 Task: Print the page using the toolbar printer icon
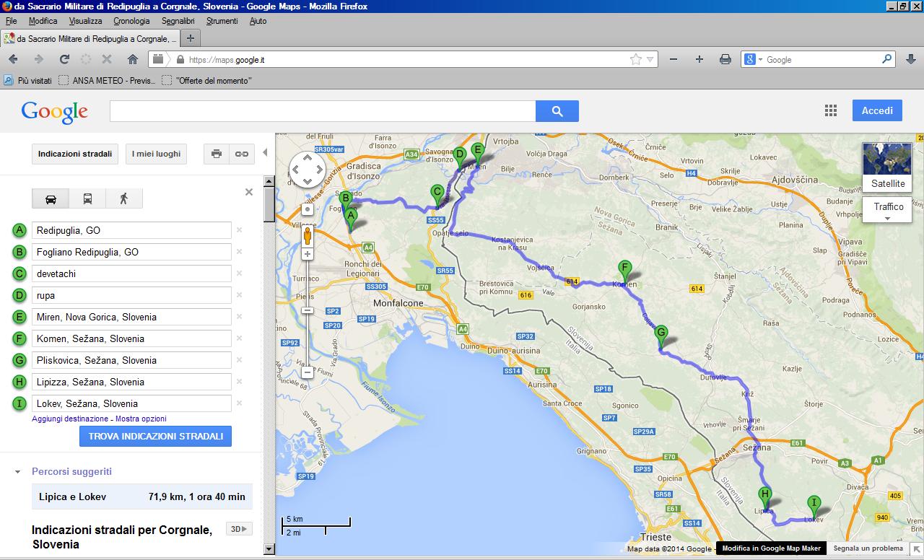[x=725, y=59]
